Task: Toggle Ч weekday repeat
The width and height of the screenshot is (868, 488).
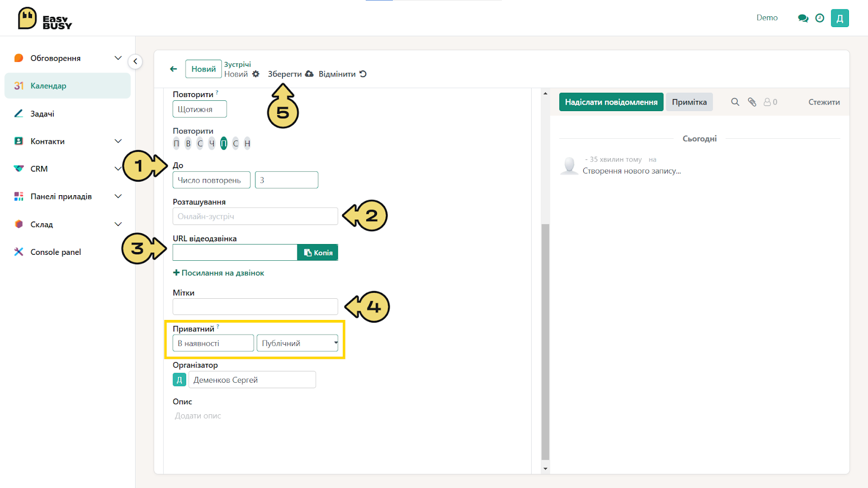Action: point(212,143)
